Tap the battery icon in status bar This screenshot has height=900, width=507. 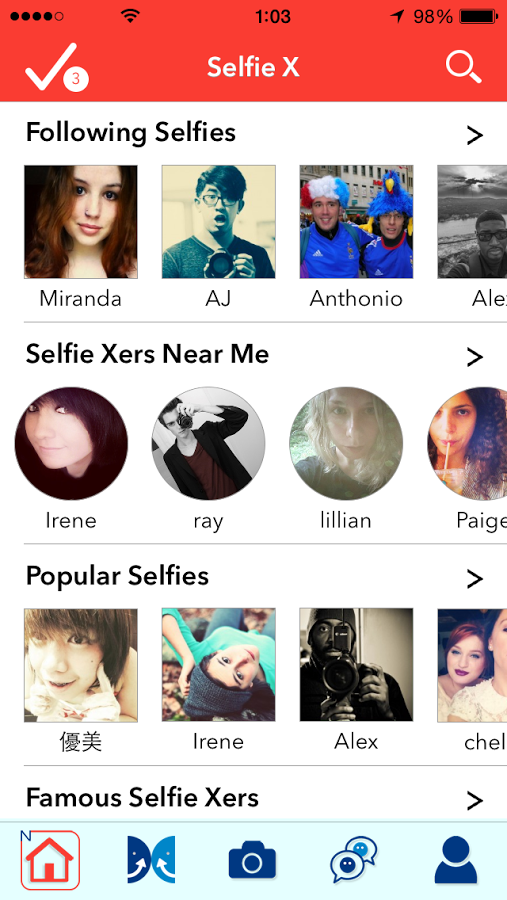[478, 17]
